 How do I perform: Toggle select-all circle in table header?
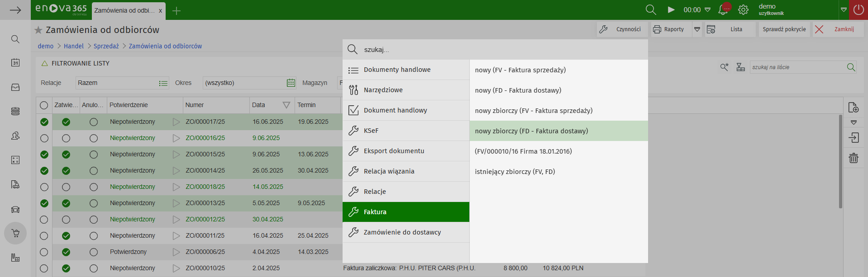[x=44, y=105]
